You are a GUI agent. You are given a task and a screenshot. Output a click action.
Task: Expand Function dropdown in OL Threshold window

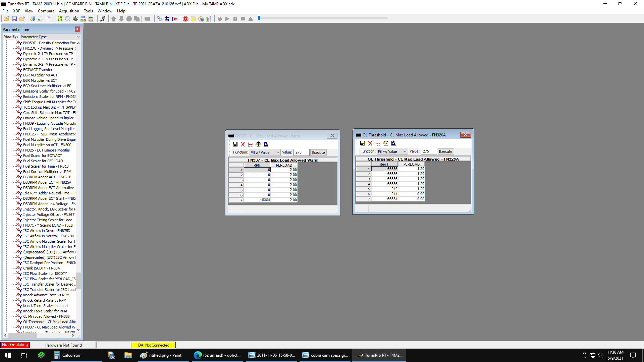[x=392, y=152]
